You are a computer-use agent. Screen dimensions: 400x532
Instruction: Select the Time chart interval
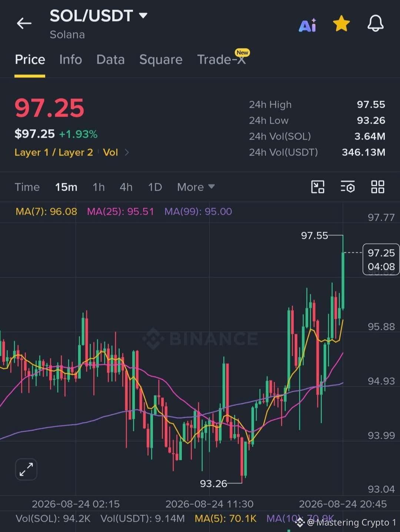point(27,187)
